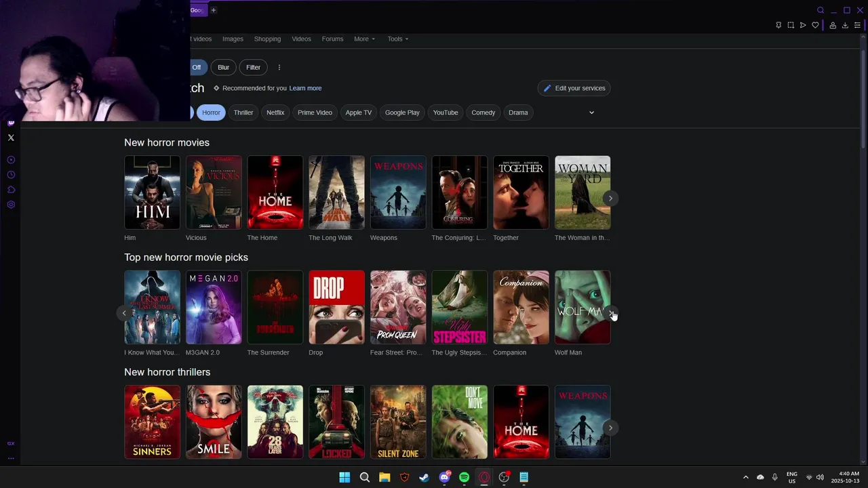The image size is (868, 488).
Task: Open a new tab with plus button
Action: (213, 10)
